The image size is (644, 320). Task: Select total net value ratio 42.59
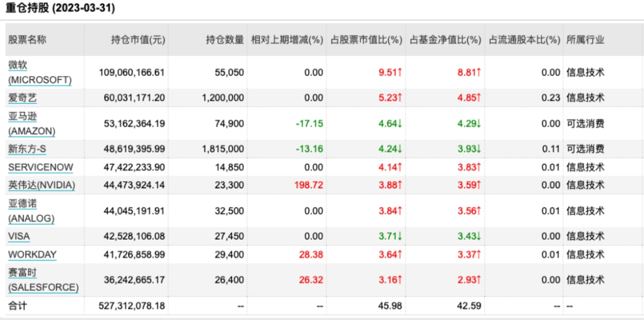(x=469, y=306)
